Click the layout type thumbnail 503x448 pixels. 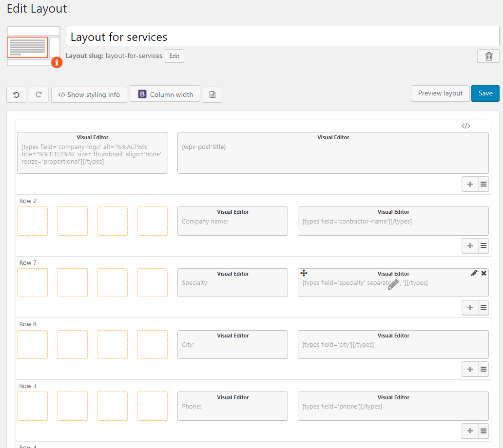click(33, 46)
